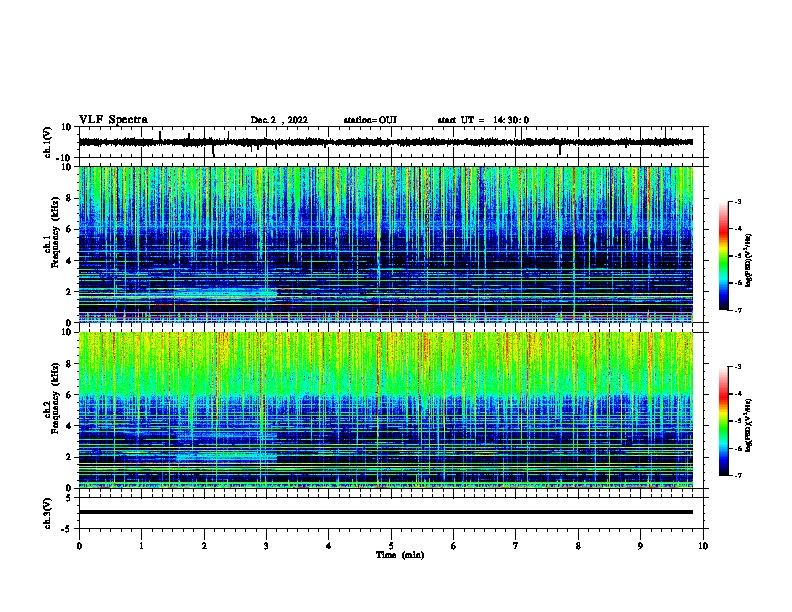The height and width of the screenshot is (612, 792).
Task: Click inside the ch.2 spectrogram panel
Action: 386,410
